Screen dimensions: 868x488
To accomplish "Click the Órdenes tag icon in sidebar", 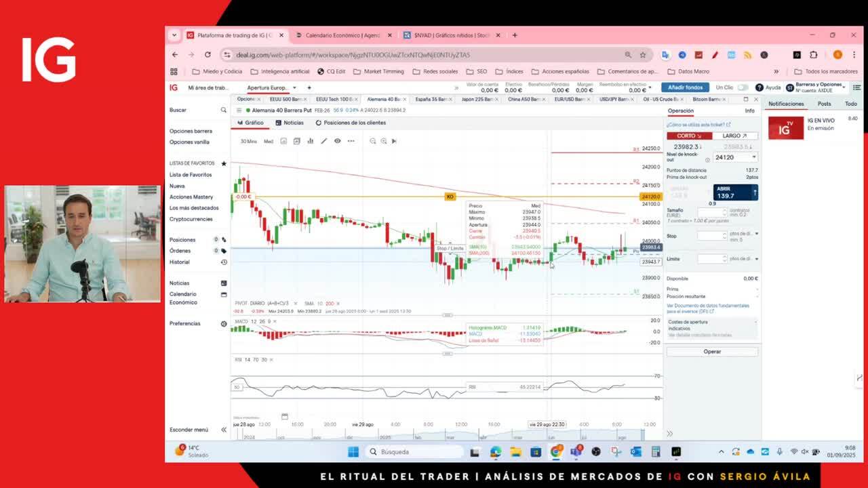I will 224,251.
